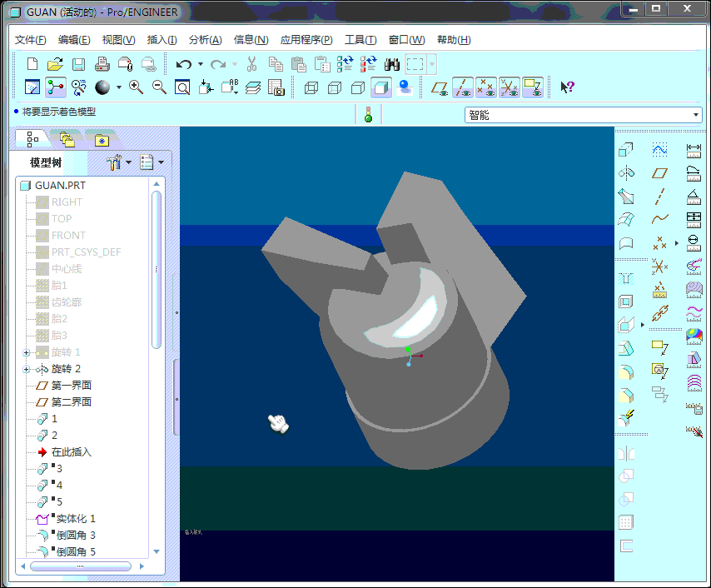Undo the last action
Screen dimensions: 711x588
(184, 64)
